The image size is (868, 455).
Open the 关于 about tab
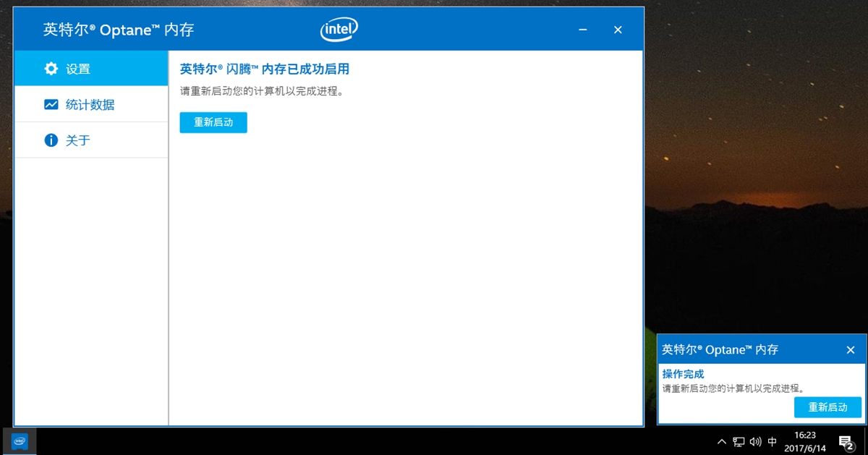click(x=91, y=140)
